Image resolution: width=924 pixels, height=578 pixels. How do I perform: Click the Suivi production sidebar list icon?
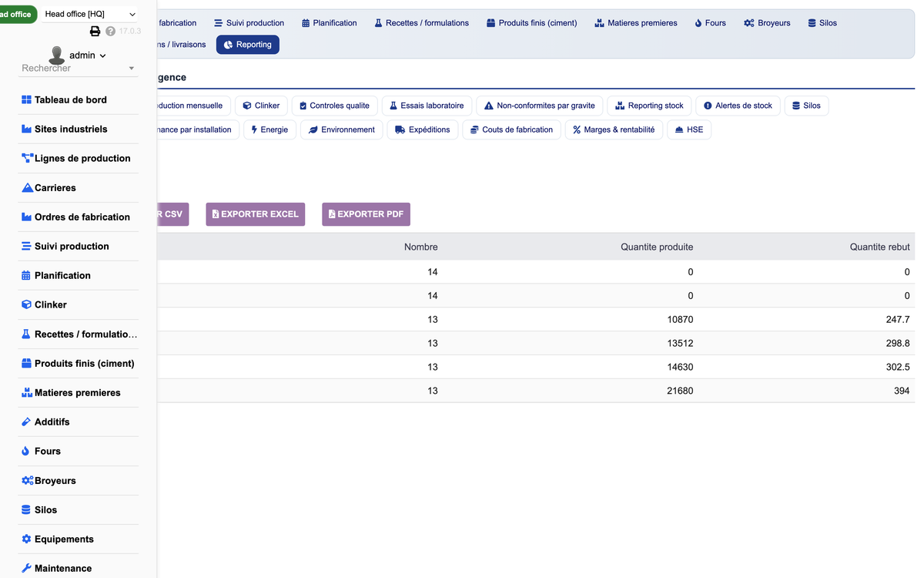pyautogui.click(x=26, y=246)
